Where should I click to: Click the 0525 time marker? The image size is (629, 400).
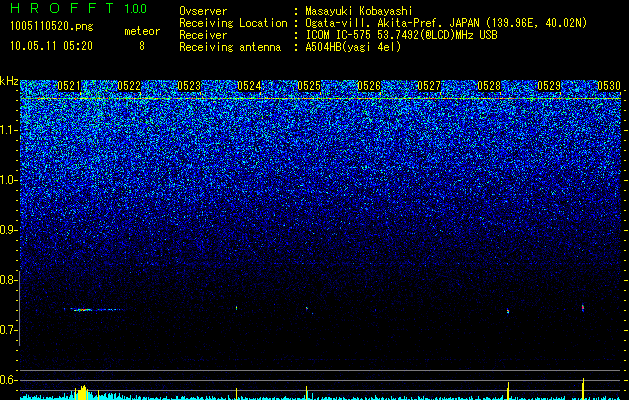click(x=309, y=86)
